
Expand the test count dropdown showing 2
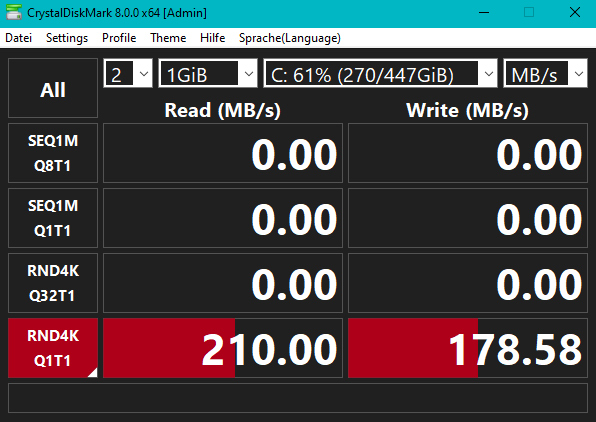tap(128, 73)
